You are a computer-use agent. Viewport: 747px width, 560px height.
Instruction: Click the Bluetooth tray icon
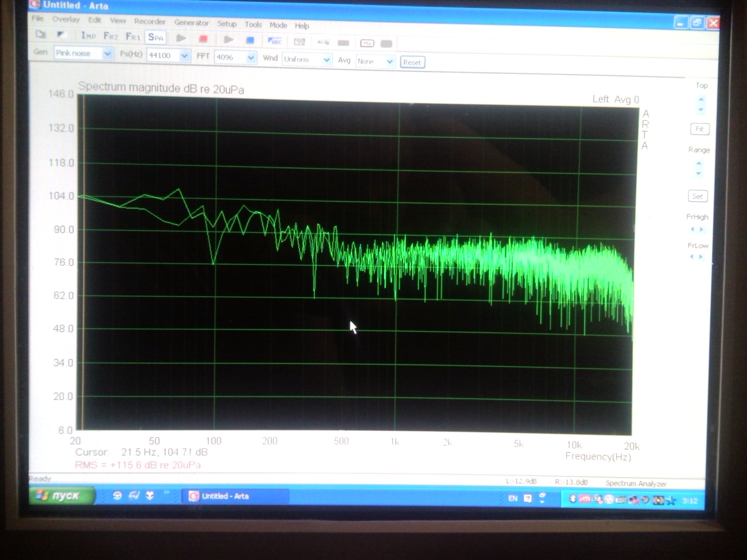tap(572, 499)
